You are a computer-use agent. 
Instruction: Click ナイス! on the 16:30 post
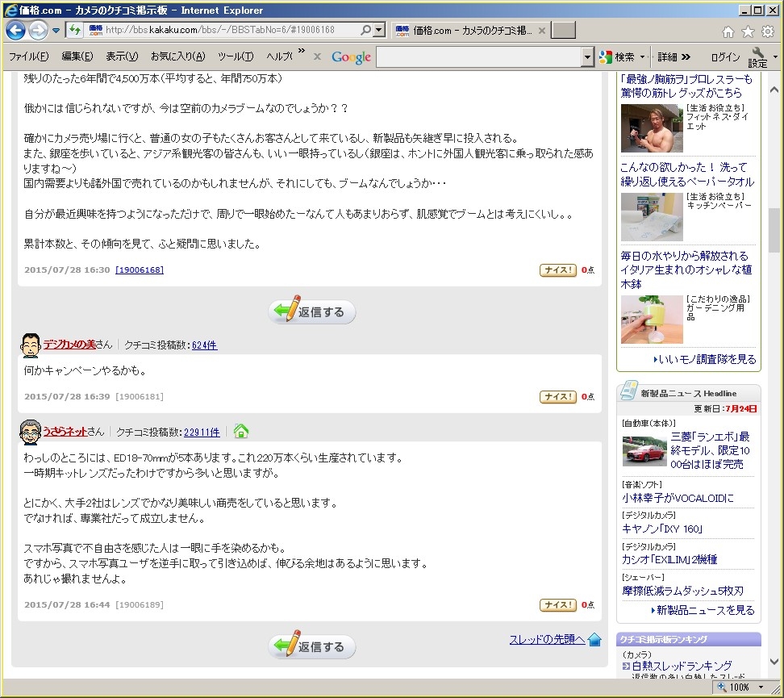tap(558, 270)
